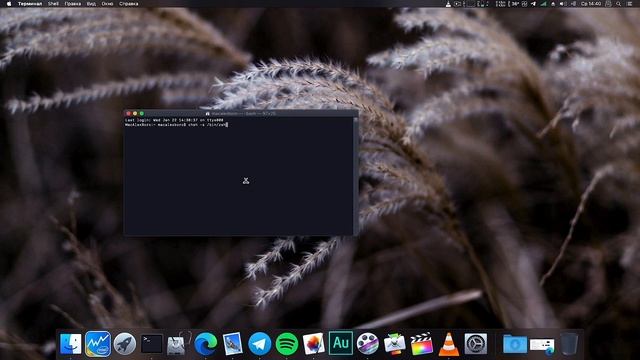The image size is (640, 360).
Task: Zoom the Terminal window with green button
Action: [142, 113]
